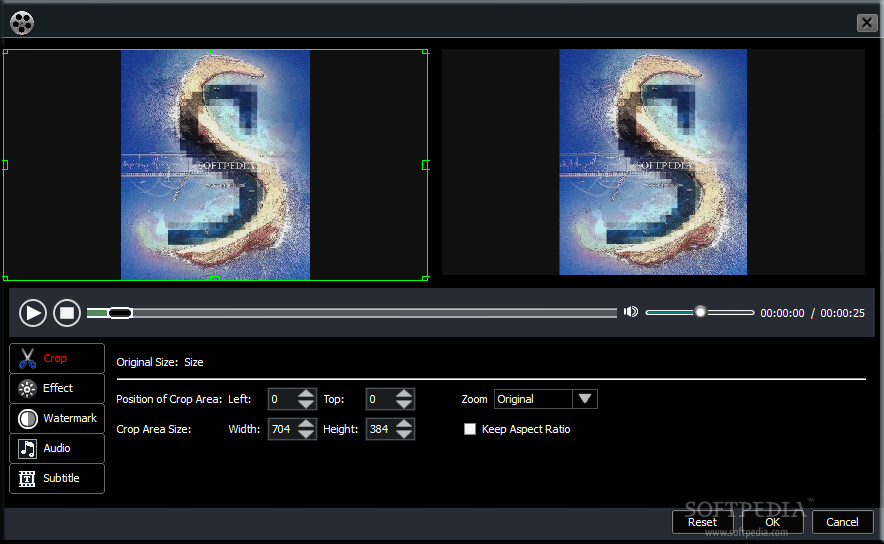Decrease the Top crop position

click(x=404, y=404)
